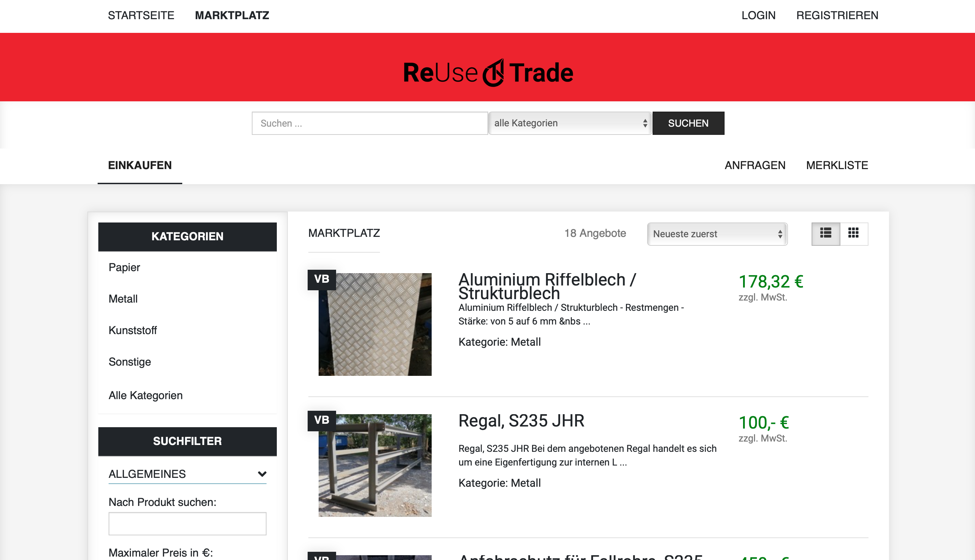Click the Nach Produkt suchen input

(187, 523)
